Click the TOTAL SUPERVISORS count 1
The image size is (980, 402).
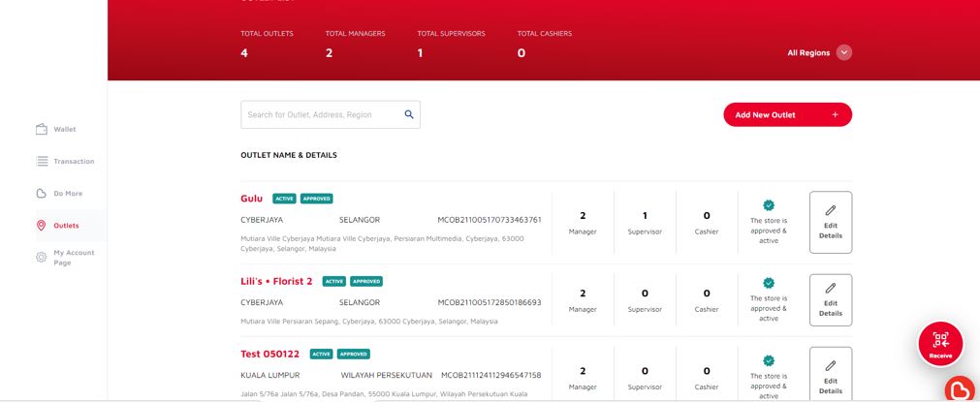(420, 53)
